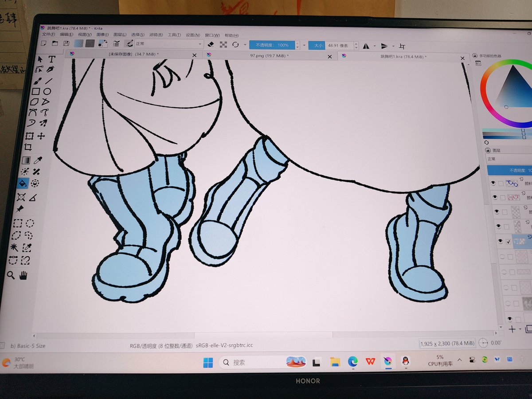This screenshot has width=532, height=399.
Task: Select the Rectangular Selection tool
Action: (18, 223)
